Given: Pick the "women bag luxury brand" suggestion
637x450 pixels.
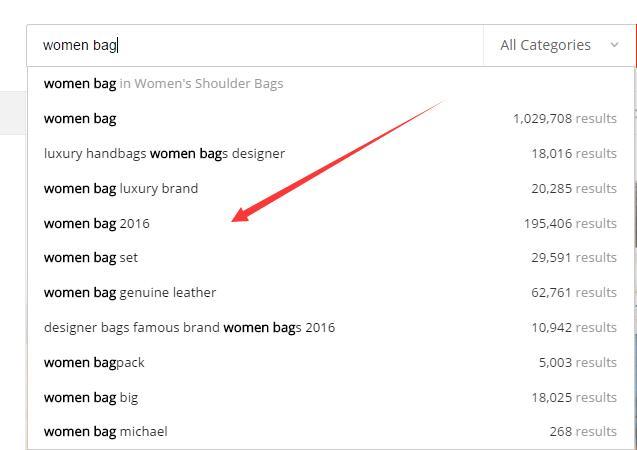Looking at the screenshot, I should pyautogui.click(x=121, y=188).
